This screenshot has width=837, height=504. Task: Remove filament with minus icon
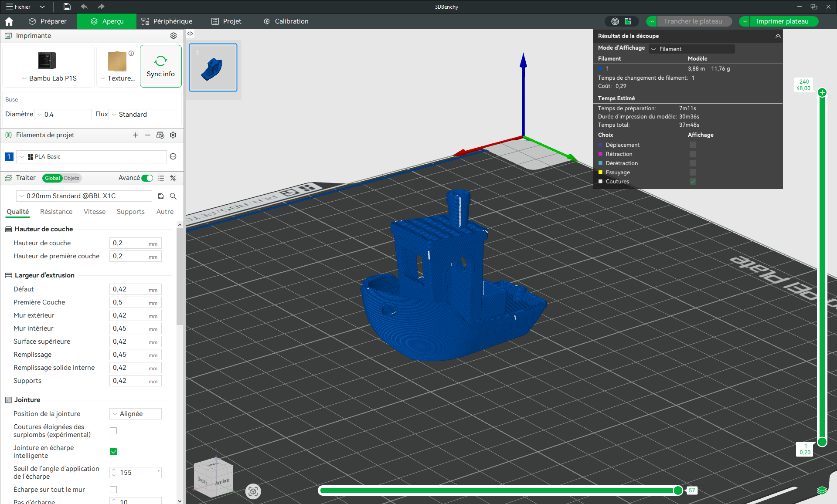point(148,135)
